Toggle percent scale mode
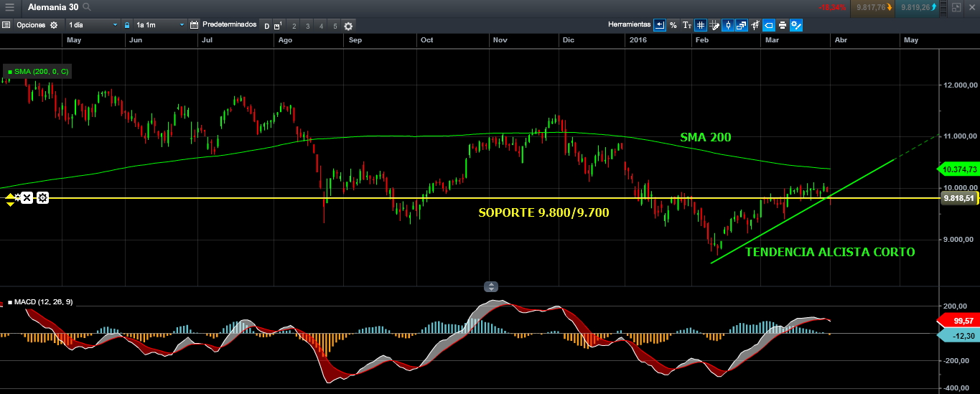 pos(673,25)
